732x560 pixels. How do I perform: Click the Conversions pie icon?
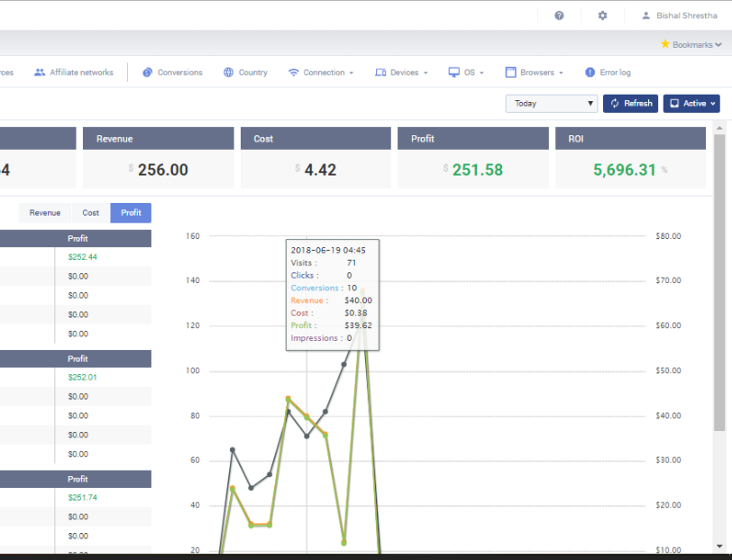click(147, 72)
